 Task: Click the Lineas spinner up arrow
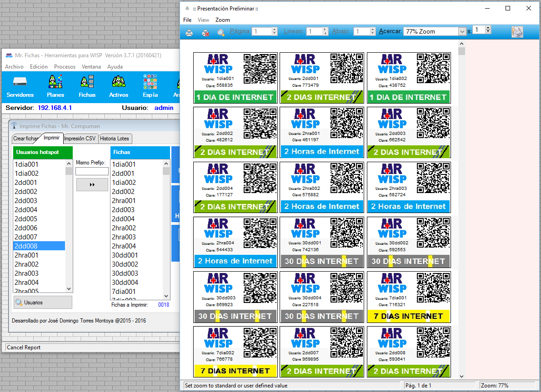pos(325,30)
